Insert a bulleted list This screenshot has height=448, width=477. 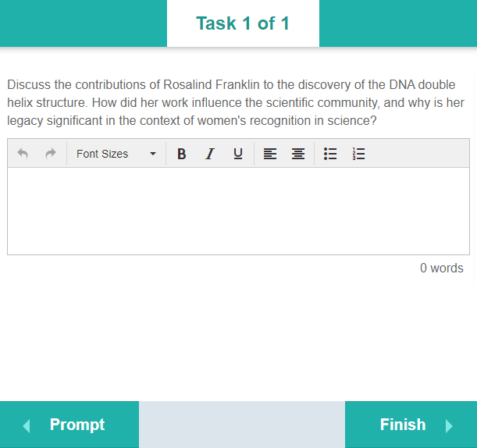coord(330,154)
